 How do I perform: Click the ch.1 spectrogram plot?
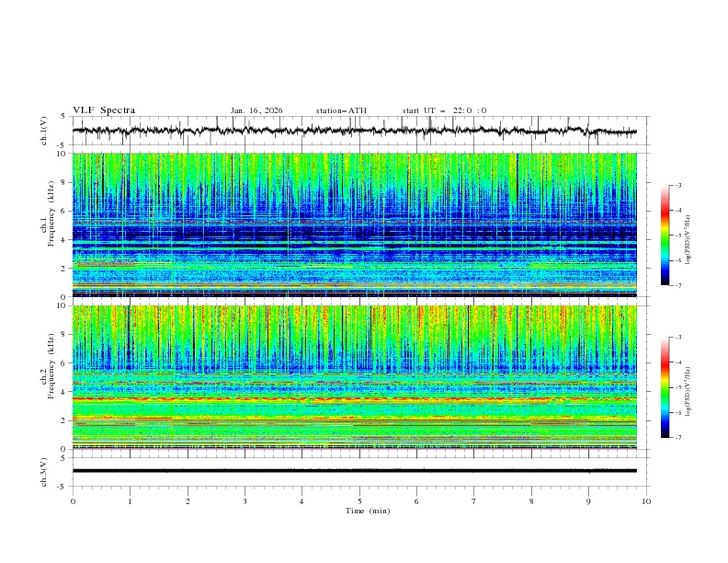pos(355,224)
